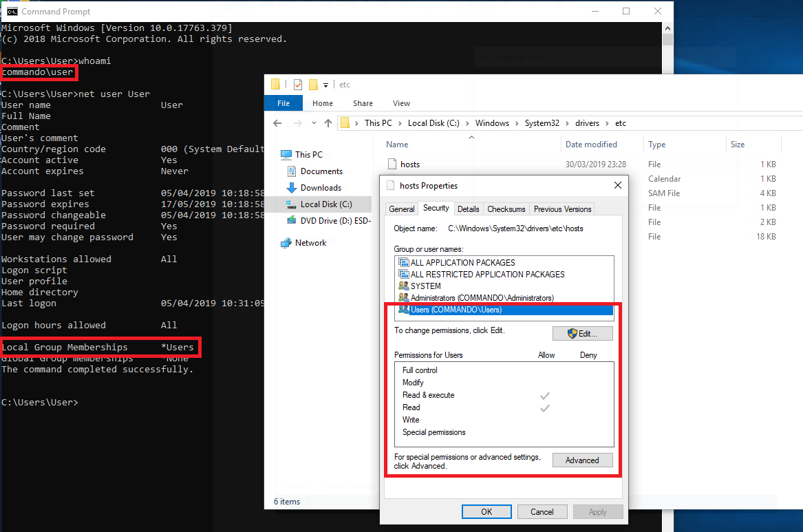Image resolution: width=803 pixels, height=532 pixels.
Task: Click the Network icon in navigation pane
Action: pyautogui.click(x=286, y=243)
